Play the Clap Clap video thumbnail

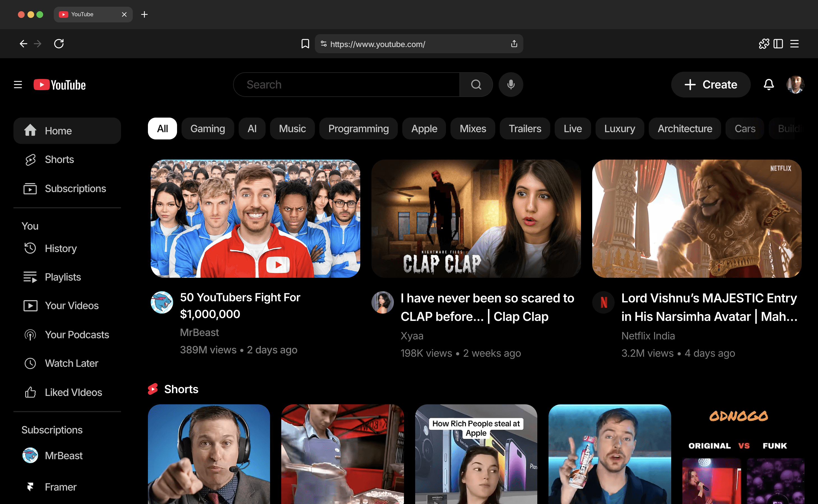pyautogui.click(x=476, y=219)
